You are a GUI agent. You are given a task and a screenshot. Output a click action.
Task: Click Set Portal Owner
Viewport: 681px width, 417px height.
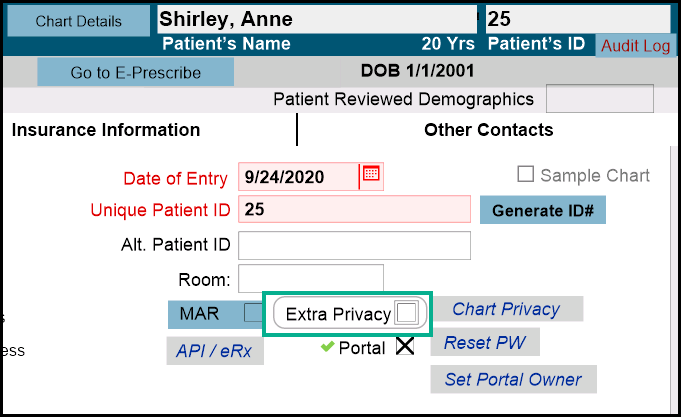(513, 379)
